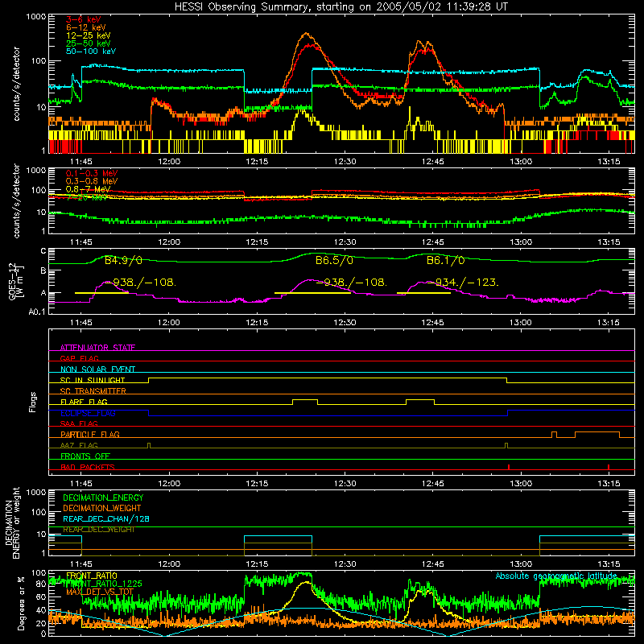Select the GAP_FLAG label
644x644 pixels.
tap(79, 358)
